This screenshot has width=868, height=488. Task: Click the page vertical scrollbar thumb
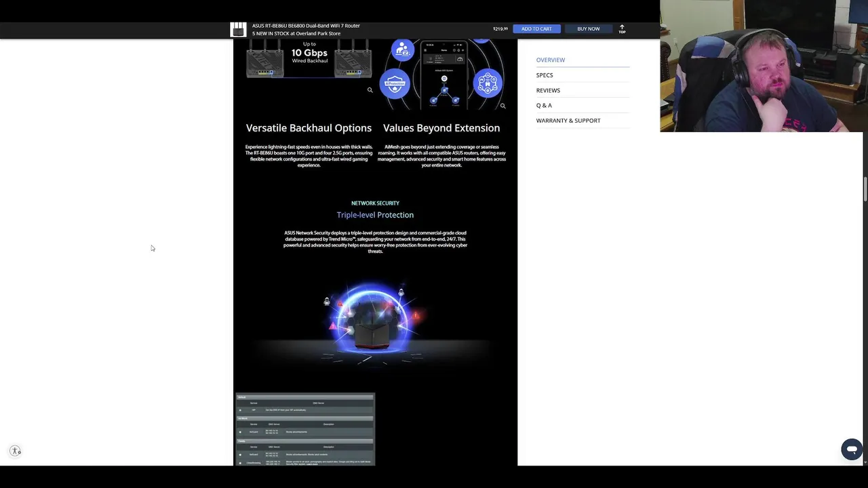[865, 189]
